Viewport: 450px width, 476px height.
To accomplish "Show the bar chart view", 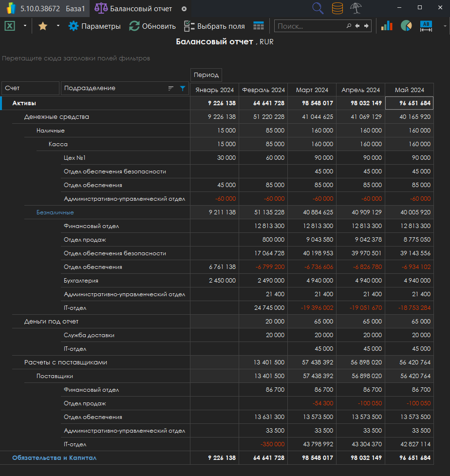I will pos(387,26).
